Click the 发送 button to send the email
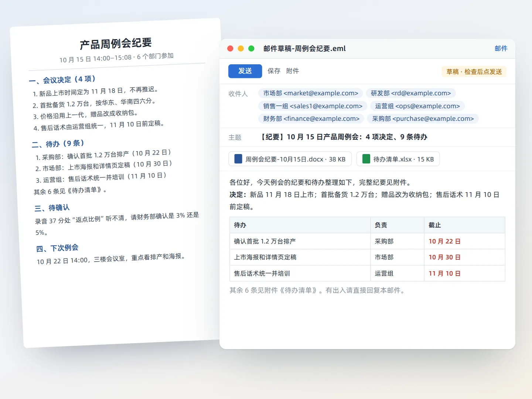Image resolution: width=532 pixels, height=399 pixels. [x=245, y=71]
